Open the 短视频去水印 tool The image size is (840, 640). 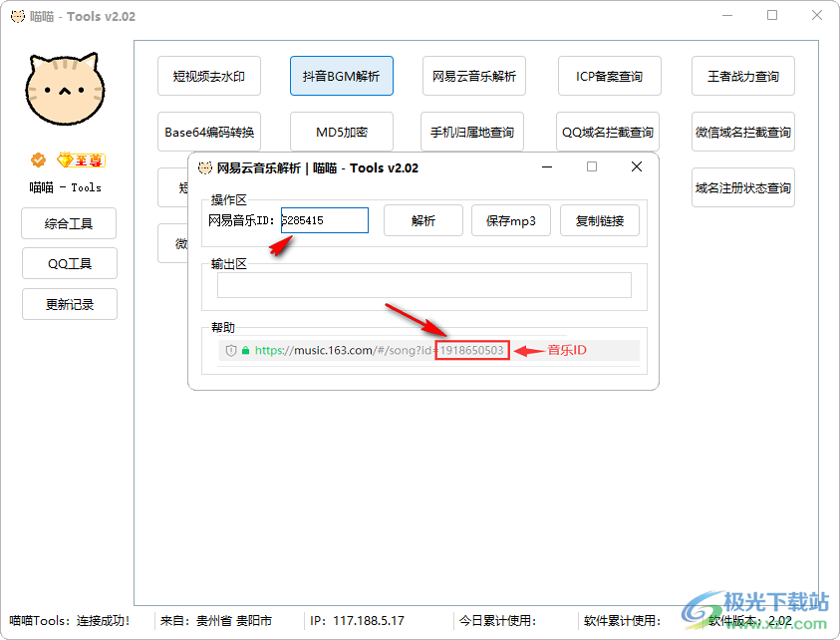click(209, 76)
